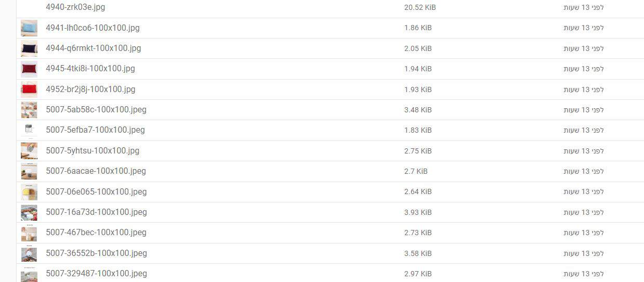The height and width of the screenshot is (282, 644).
Task: Open the light blue pillow thumbnail
Action: coord(29,28)
